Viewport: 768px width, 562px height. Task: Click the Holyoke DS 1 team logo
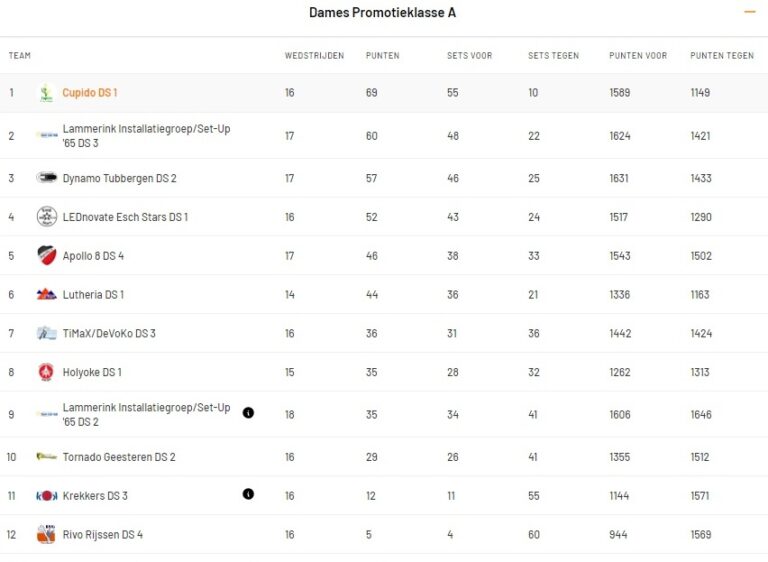[46, 372]
